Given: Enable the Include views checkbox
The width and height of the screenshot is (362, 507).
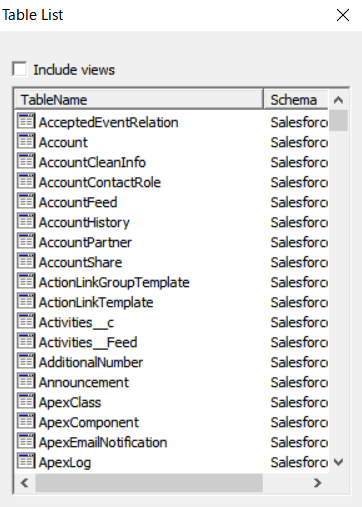Looking at the screenshot, I should 20,69.
